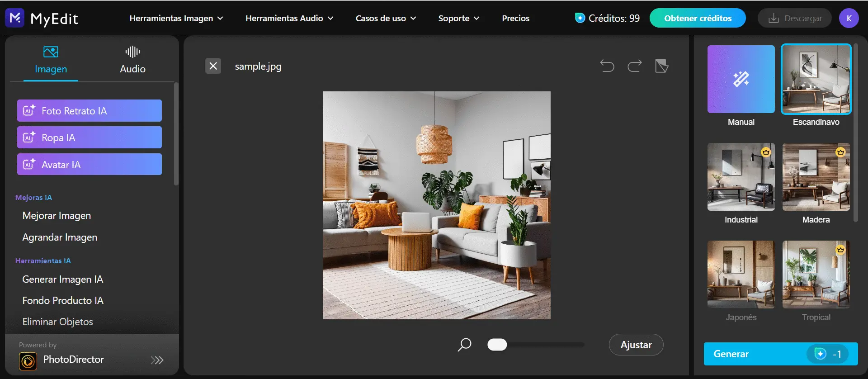Viewport: 868px width, 379px height.
Task: Click the Herramientas IA section label
Action: (x=43, y=261)
